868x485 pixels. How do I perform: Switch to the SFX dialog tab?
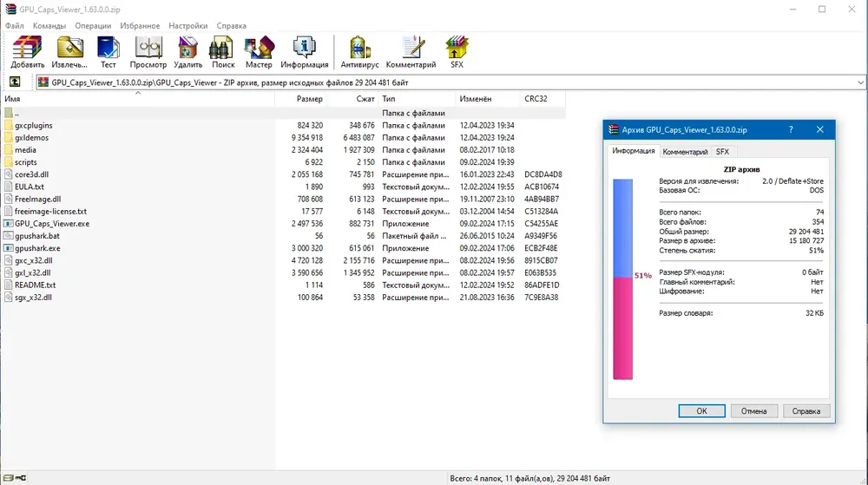tap(722, 152)
